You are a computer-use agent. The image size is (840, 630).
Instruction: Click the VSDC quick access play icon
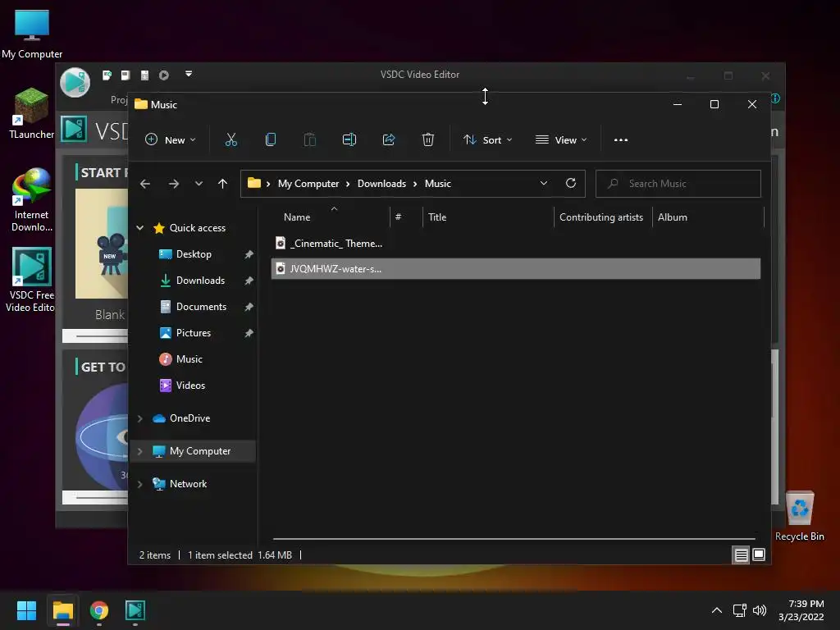164,75
